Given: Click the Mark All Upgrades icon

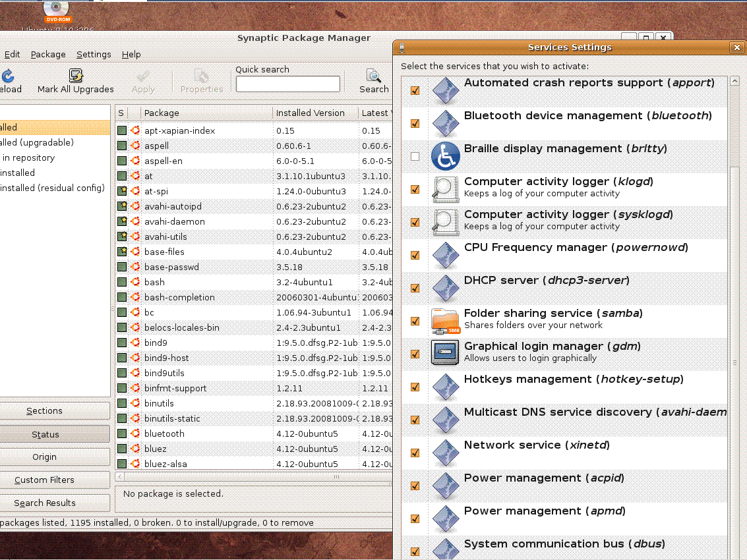Looking at the screenshot, I should point(76,76).
